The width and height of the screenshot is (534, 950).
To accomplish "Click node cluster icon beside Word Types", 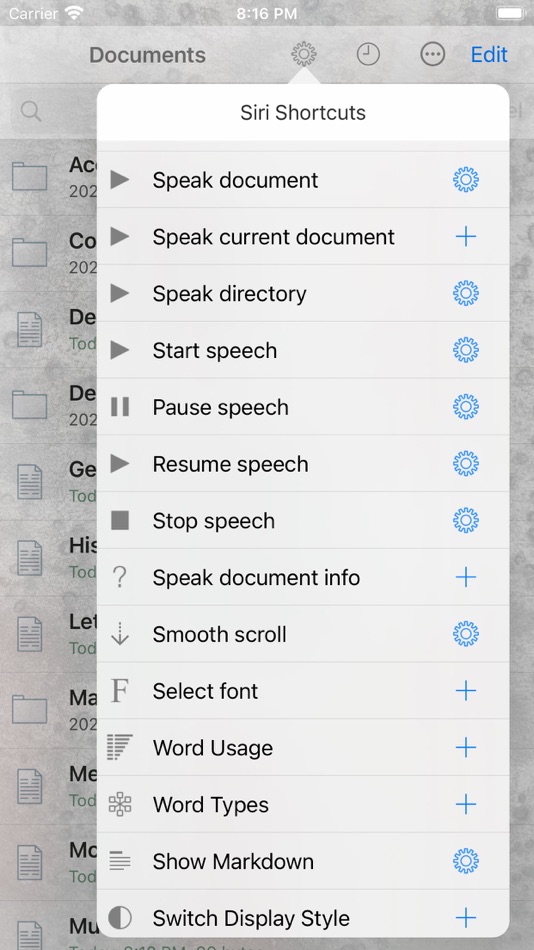I will pos(120,805).
